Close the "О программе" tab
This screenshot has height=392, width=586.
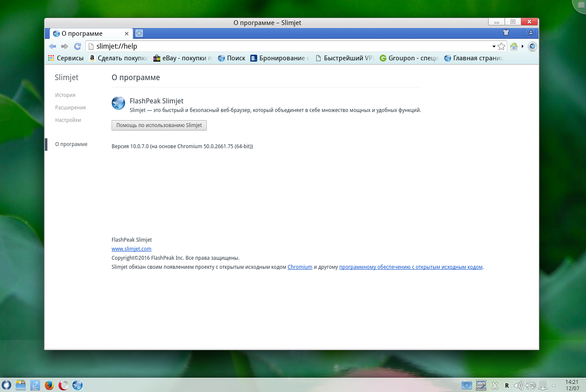click(127, 34)
